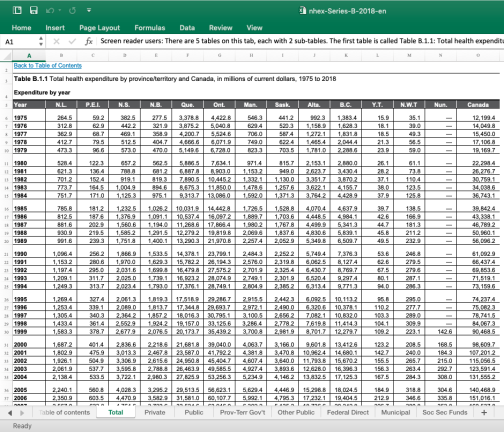Screen dimensions: 504x432
Task: Select the year cell 2000
Action: click(x=29, y=344)
